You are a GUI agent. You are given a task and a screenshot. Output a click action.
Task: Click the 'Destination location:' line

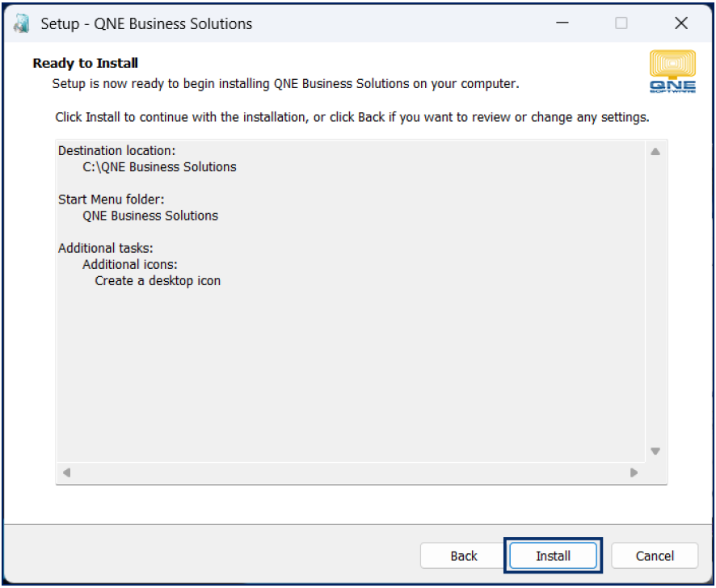point(117,151)
